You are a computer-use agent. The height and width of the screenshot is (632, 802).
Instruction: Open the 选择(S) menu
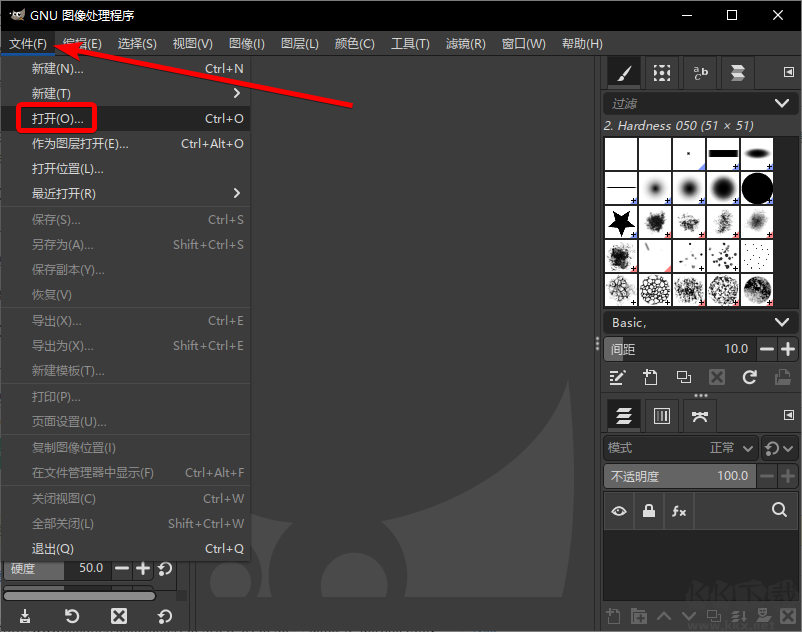click(x=137, y=44)
